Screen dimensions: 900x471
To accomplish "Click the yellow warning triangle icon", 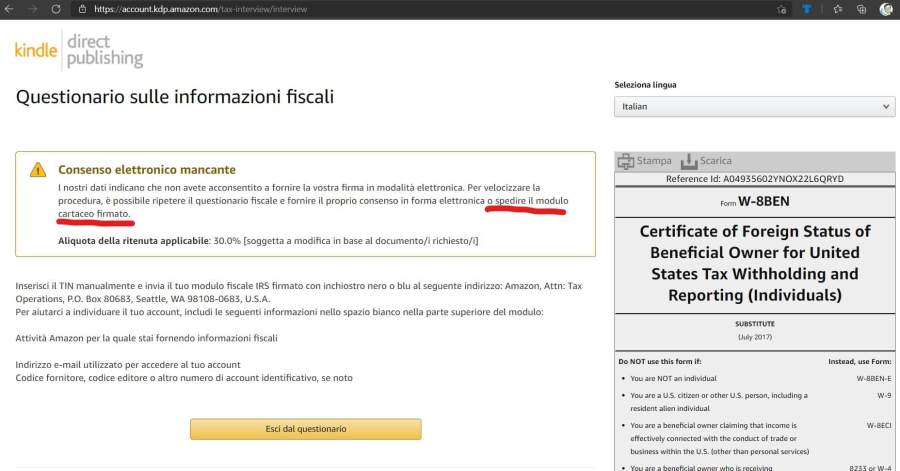I will (x=38, y=170).
